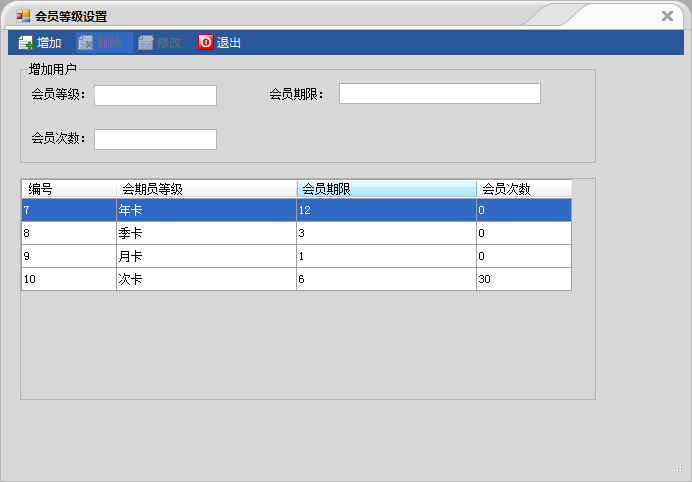
Task: Sort by 会期员等级 column header
Action: [x=206, y=189]
